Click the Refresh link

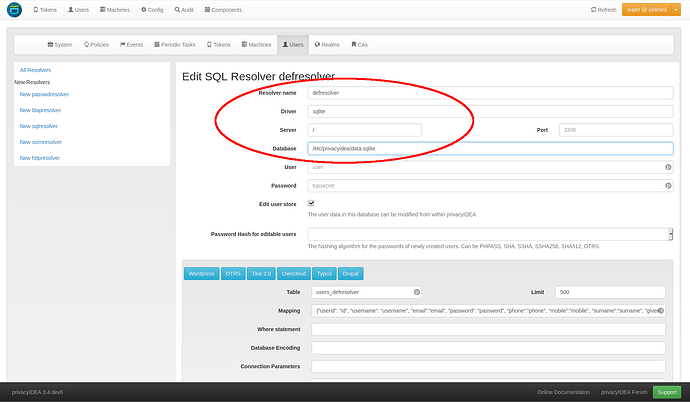(604, 10)
